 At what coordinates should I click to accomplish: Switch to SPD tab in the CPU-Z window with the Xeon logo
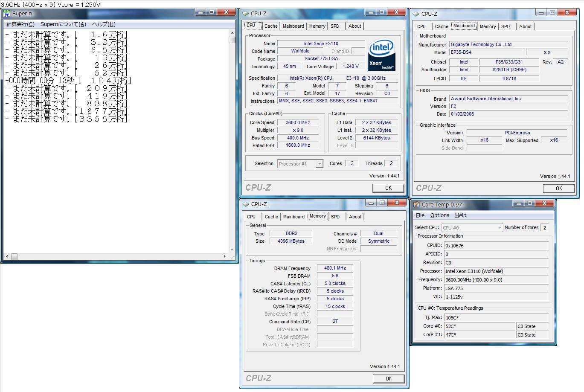pos(335,26)
